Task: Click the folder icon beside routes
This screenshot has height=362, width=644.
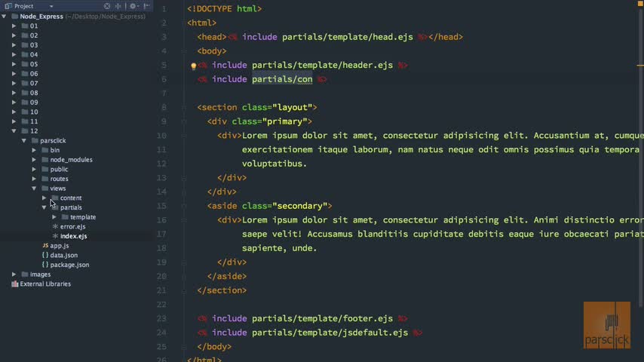Action: point(44,179)
